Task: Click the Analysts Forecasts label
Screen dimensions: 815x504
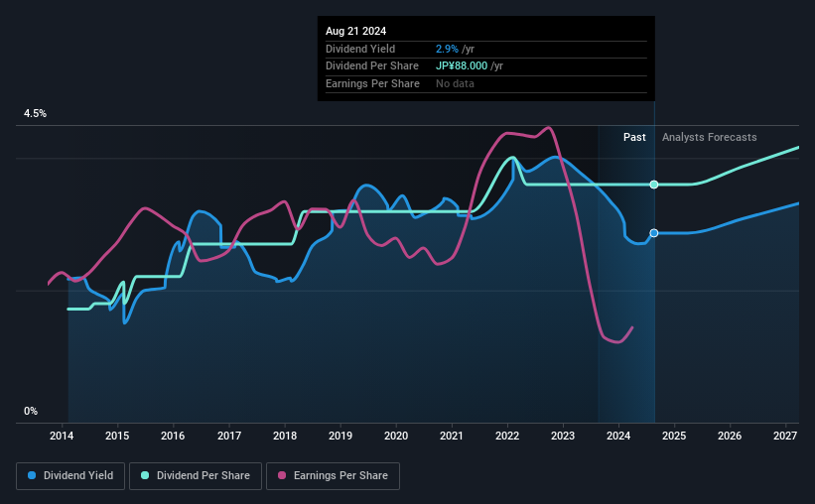Action: 709,137
